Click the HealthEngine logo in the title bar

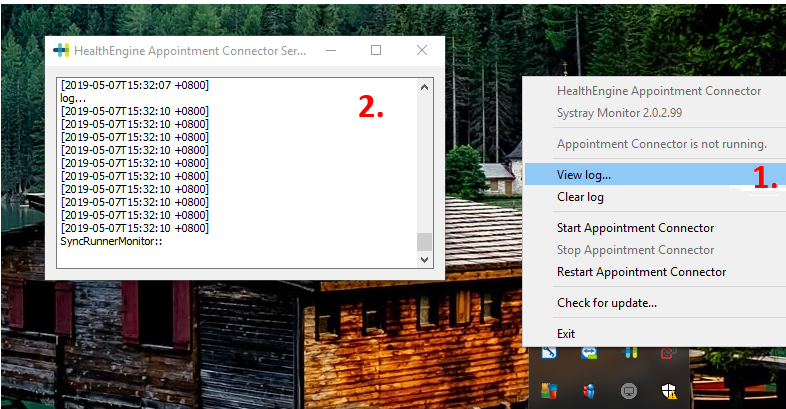click(x=62, y=50)
